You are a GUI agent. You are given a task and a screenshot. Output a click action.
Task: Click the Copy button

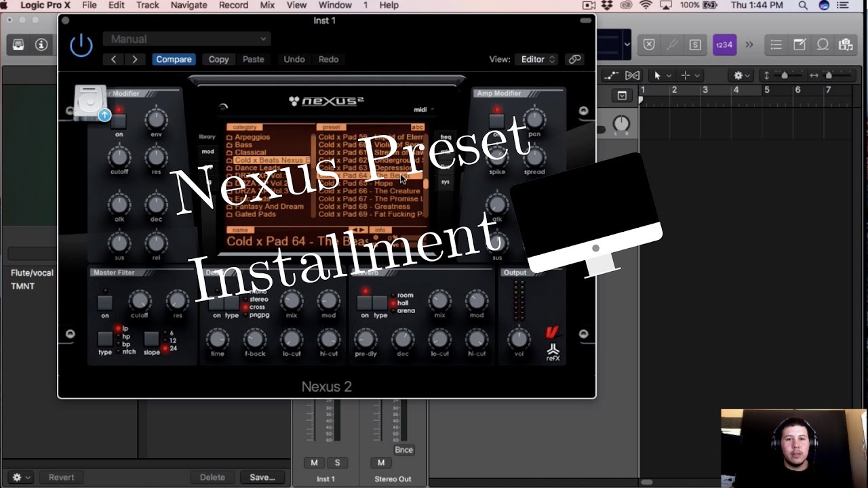point(218,59)
